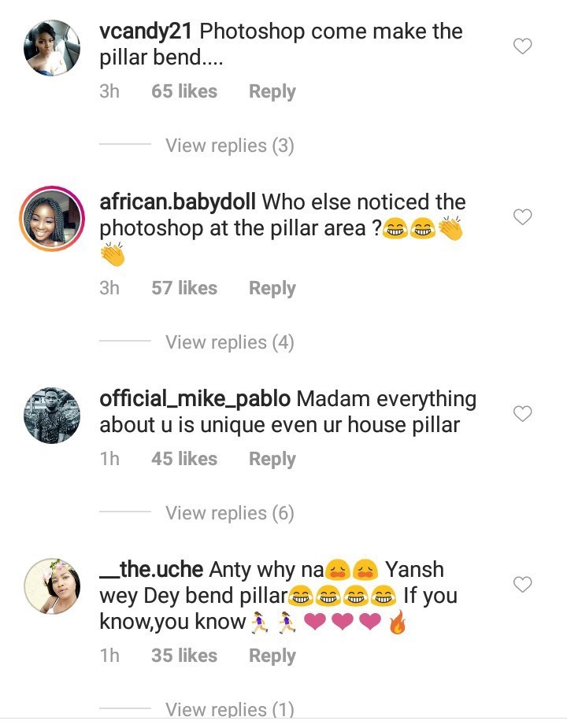Reply to african.babydoll's comment
The width and height of the screenshot is (567, 728).
click(272, 288)
